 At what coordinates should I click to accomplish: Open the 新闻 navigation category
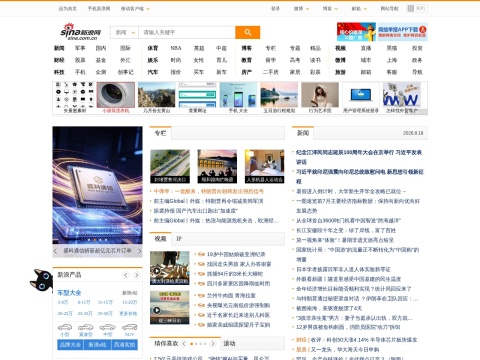(x=59, y=48)
